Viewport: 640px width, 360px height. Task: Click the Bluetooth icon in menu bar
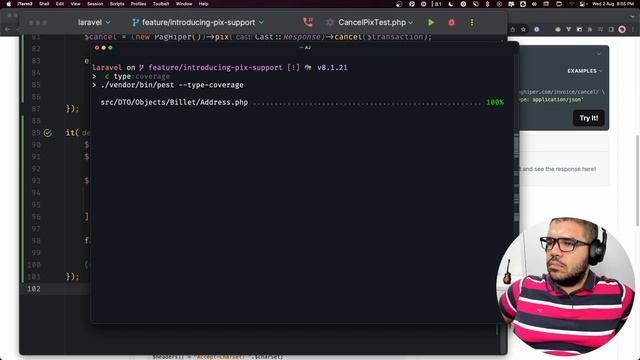487,4
